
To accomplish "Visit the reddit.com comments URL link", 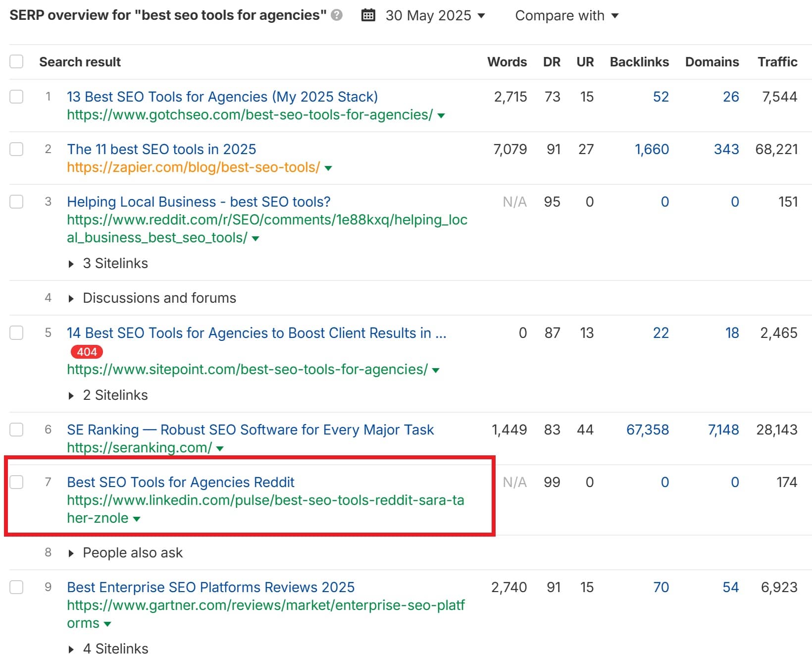I will 267,228.
